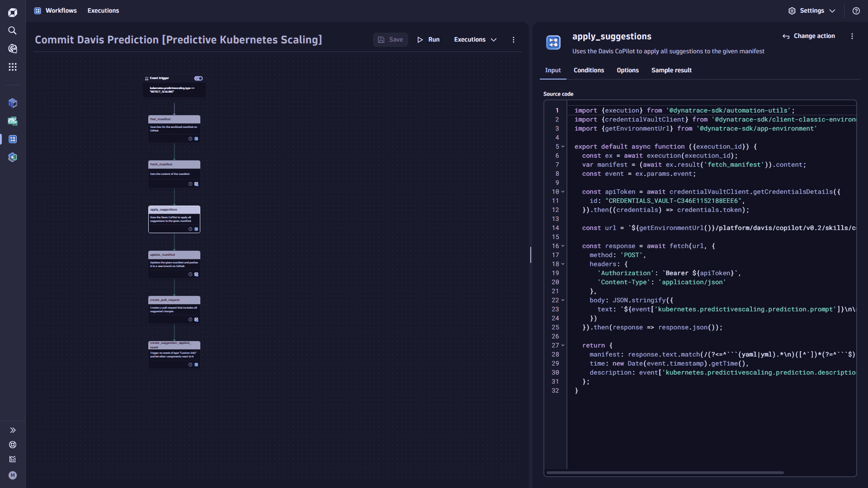Viewport: 868px width, 488px height.
Task: Click clock icon on create_suggestion_applied_event node
Action: click(x=190, y=365)
